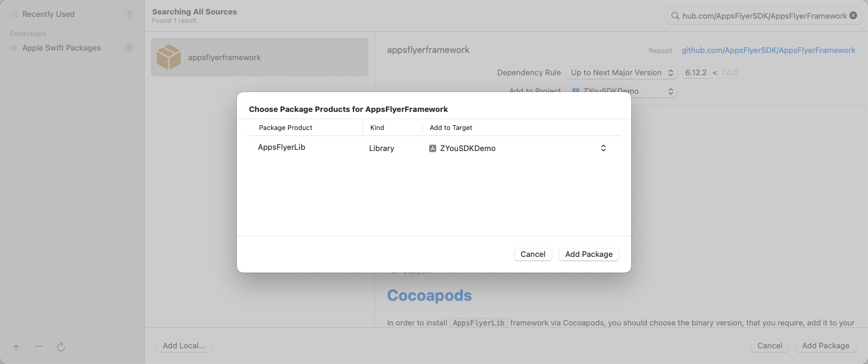868x364 pixels.
Task: Click the Package Product column header
Action: [x=286, y=128]
